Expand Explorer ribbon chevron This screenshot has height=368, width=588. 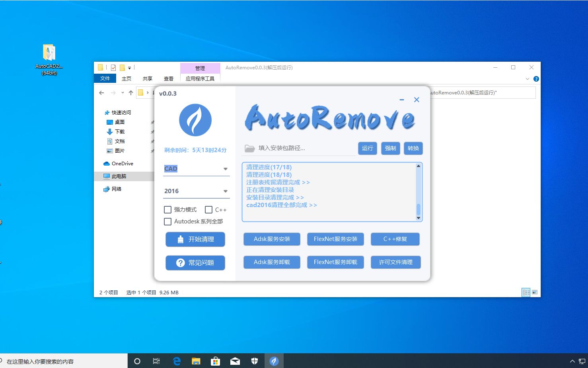pyautogui.click(x=528, y=79)
